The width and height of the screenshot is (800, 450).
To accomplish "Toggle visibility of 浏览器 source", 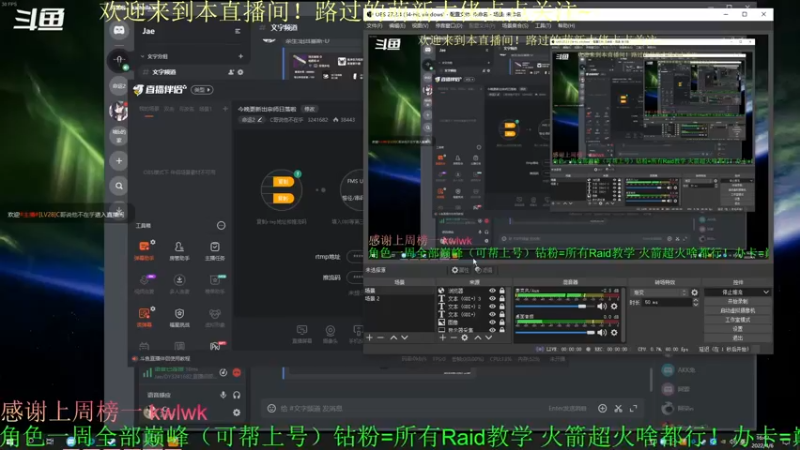I will pos(492,291).
